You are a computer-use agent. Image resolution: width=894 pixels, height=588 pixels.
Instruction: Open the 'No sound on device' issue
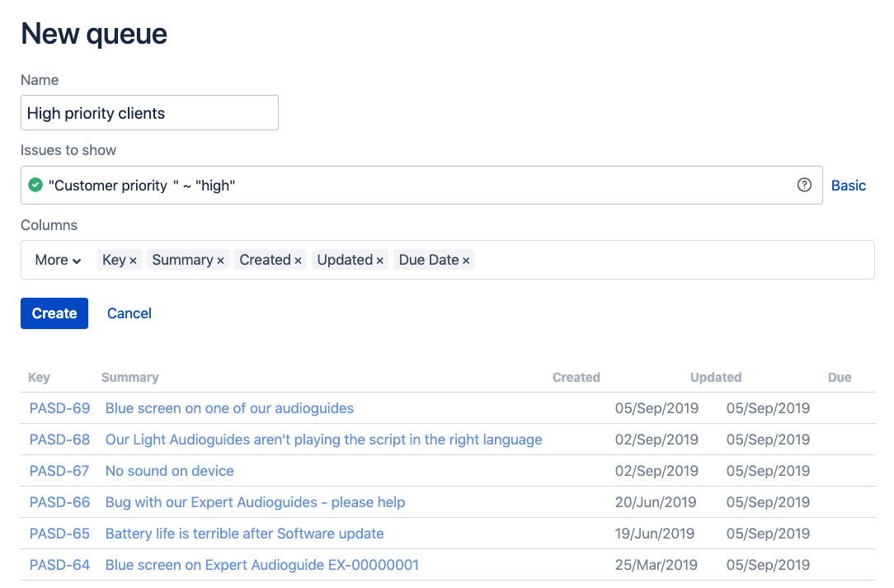pos(169,471)
